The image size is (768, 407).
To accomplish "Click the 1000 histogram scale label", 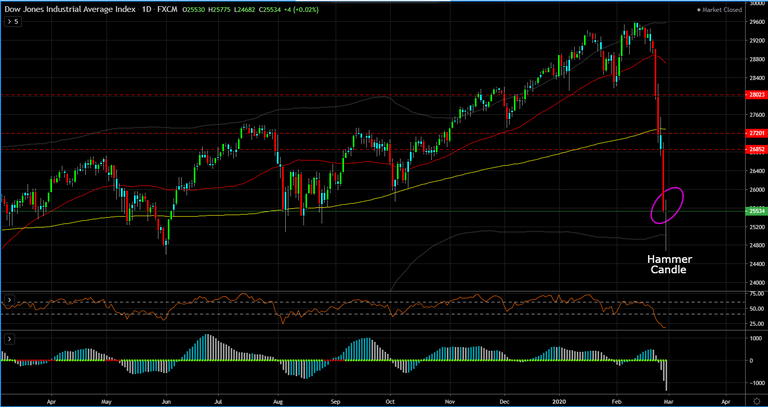I will tap(755, 338).
